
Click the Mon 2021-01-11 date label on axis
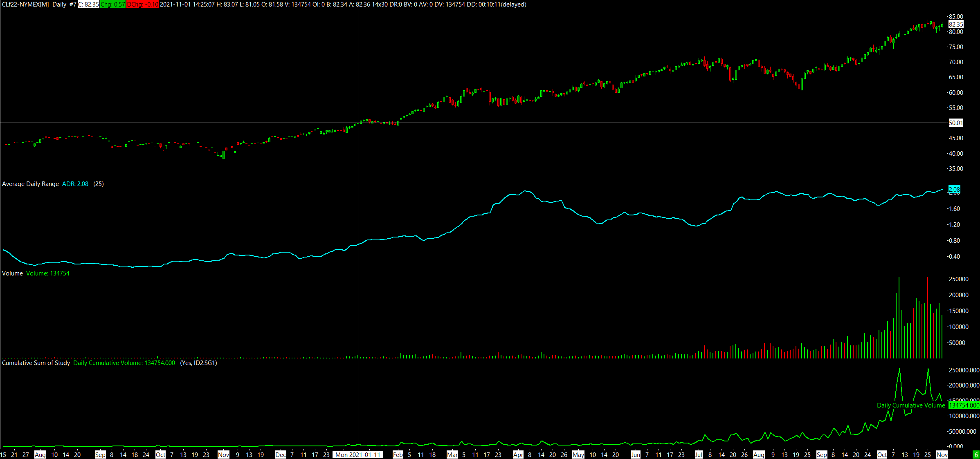coord(358,455)
